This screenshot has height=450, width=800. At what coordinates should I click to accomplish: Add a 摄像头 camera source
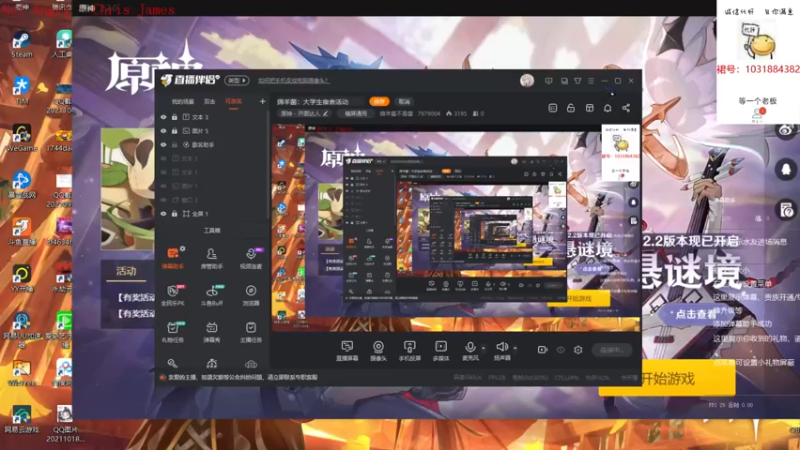[x=378, y=351]
